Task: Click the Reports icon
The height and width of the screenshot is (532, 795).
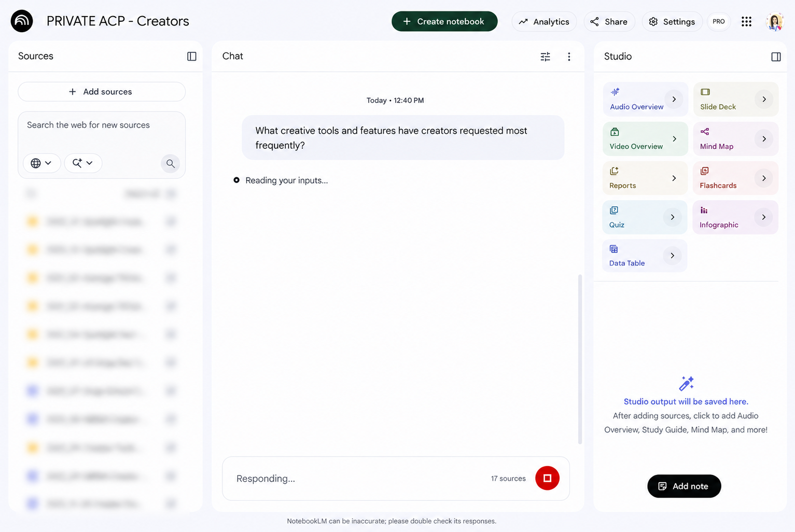Action: point(615,171)
